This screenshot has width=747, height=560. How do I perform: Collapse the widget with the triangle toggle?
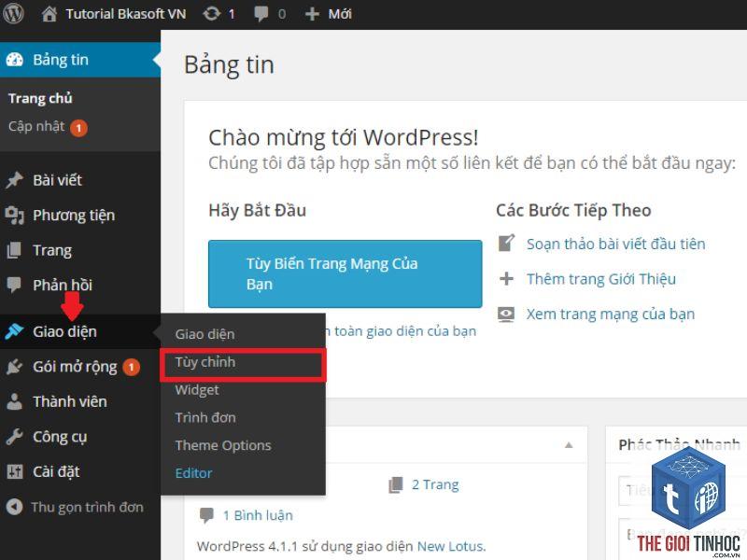(569, 445)
